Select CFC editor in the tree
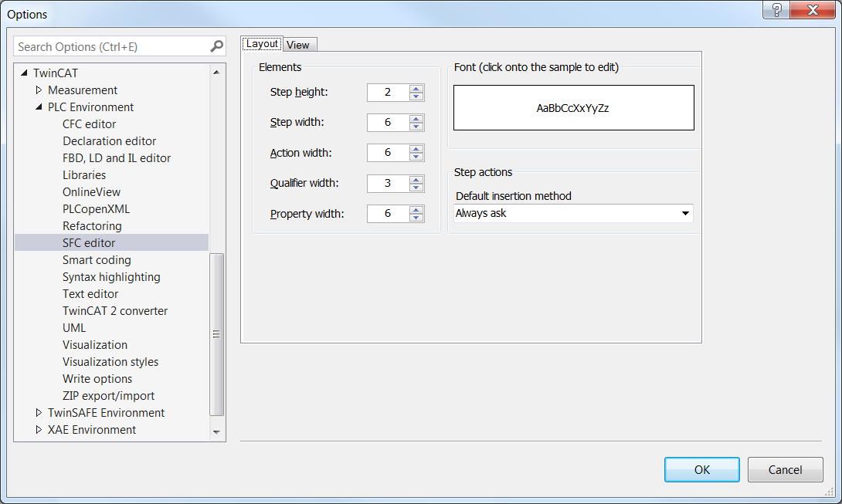The image size is (842, 504). click(x=89, y=124)
